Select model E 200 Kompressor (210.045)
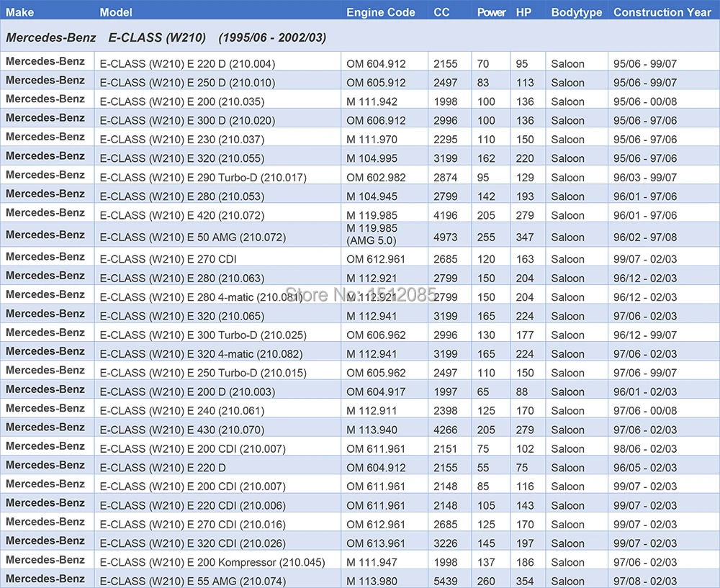The width and height of the screenshot is (720, 588). 212,562
